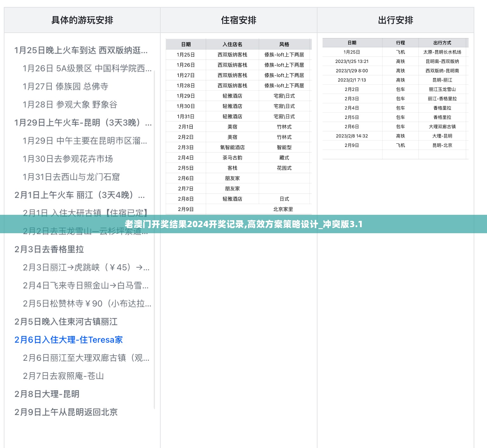The width and height of the screenshot is (487, 448).
Task: Click the outline panel vertical scrollbar
Action: coord(155,240)
